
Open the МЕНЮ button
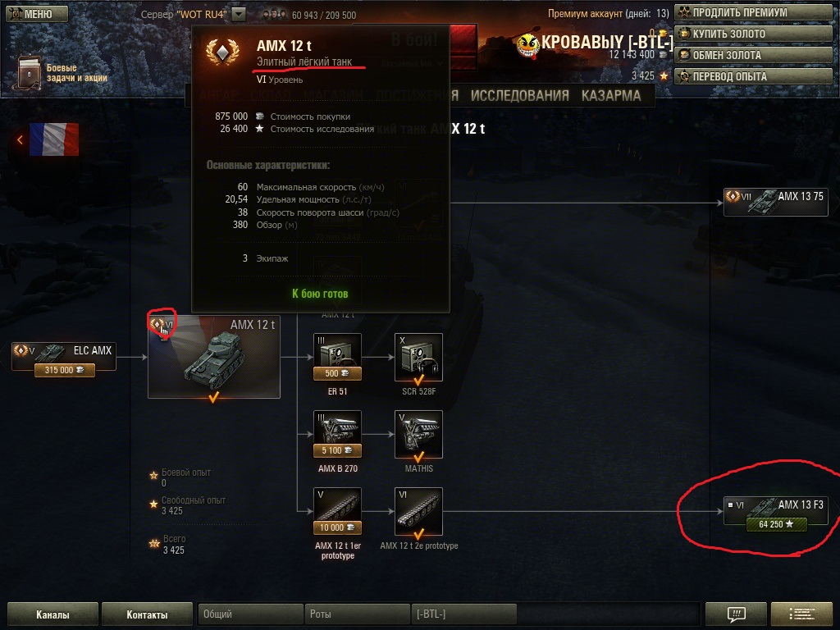point(38,14)
